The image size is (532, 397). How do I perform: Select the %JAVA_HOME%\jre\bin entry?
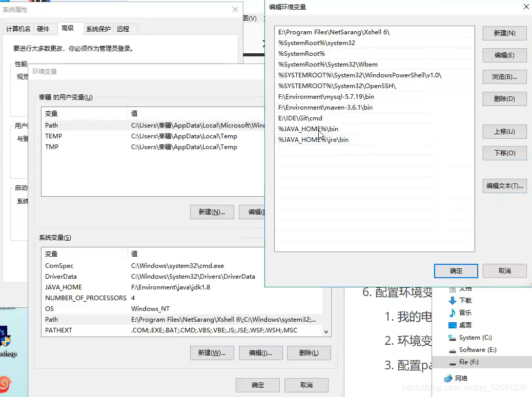[374, 140]
